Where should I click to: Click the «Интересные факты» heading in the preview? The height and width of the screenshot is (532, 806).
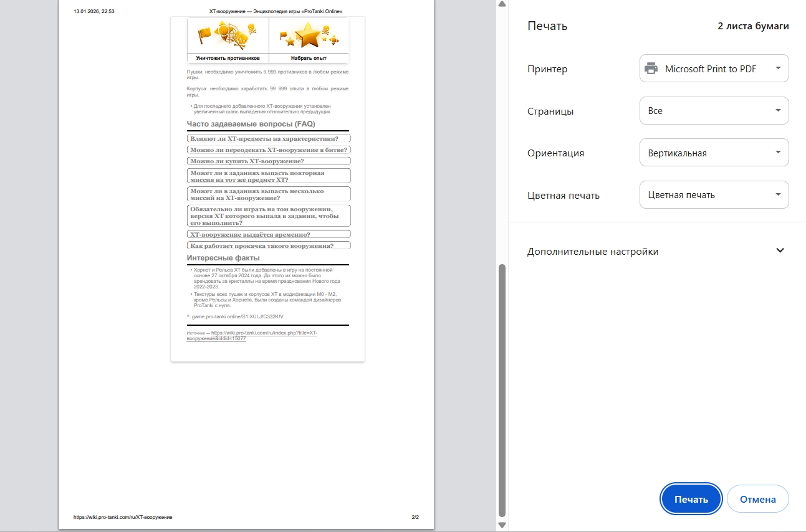pyautogui.click(x=223, y=258)
